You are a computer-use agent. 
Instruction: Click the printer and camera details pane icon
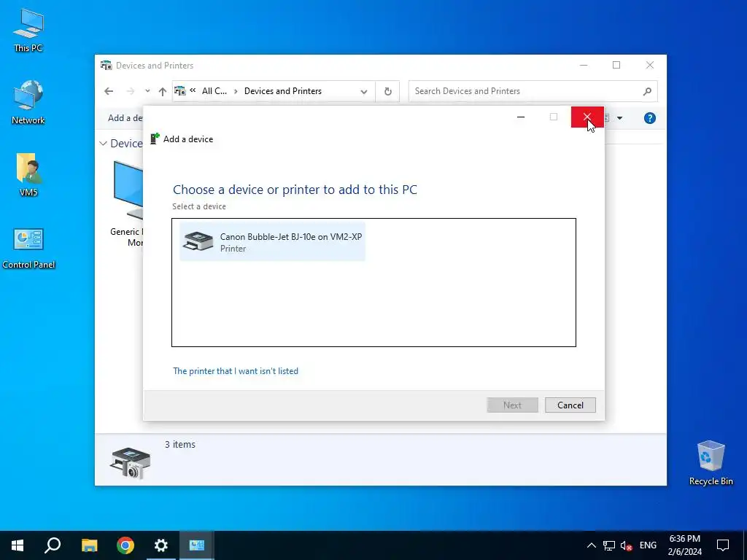(130, 463)
